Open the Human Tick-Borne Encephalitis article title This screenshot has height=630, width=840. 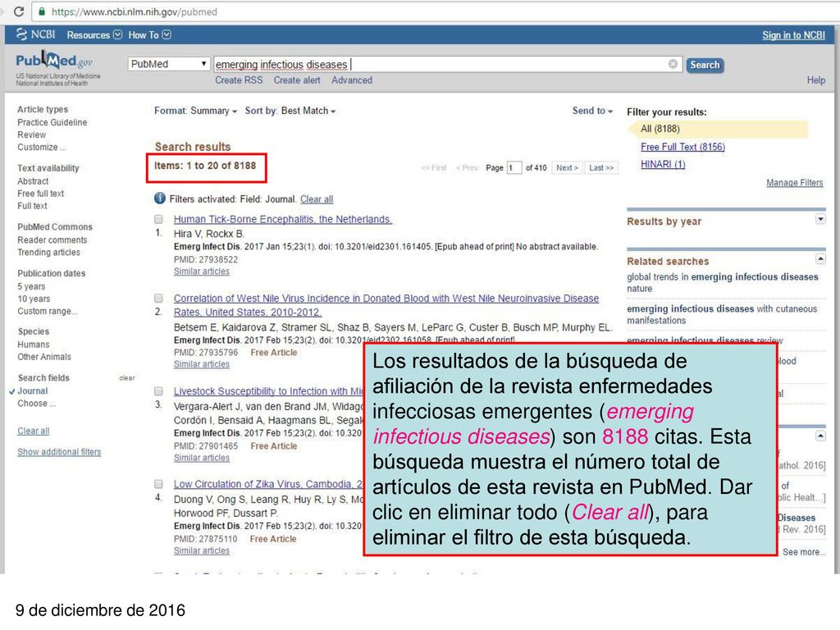283,219
